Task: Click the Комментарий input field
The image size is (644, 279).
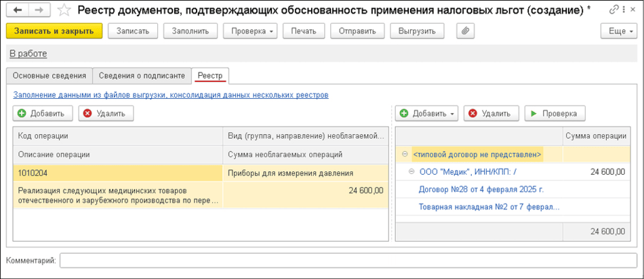Action: (347, 261)
